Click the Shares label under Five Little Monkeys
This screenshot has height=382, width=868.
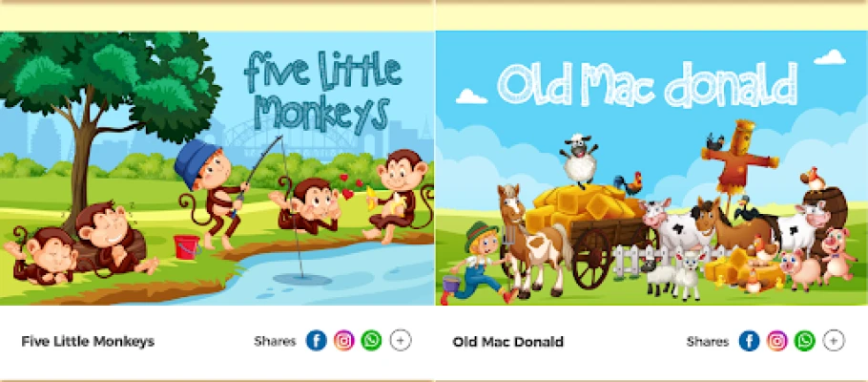275,342
